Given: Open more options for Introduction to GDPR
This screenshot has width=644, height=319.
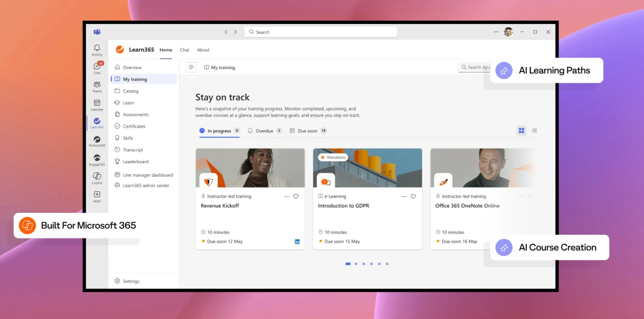Looking at the screenshot, I should coord(404,196).
